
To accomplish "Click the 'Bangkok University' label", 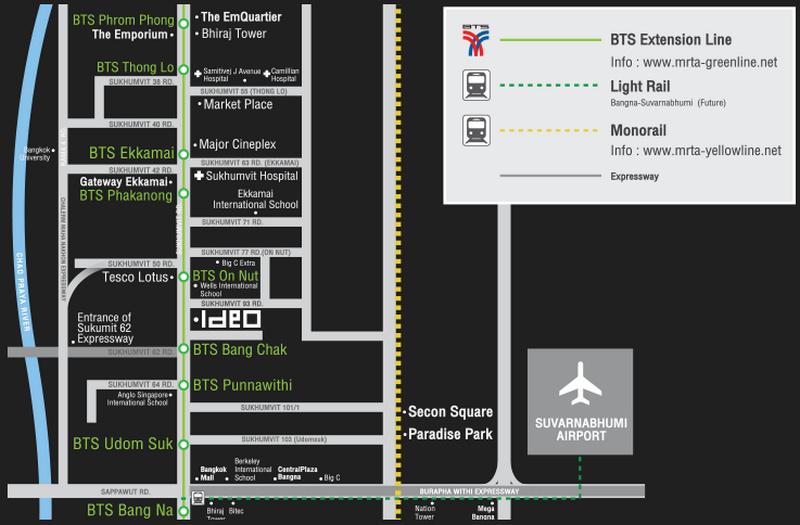I will tap(36, 154).
